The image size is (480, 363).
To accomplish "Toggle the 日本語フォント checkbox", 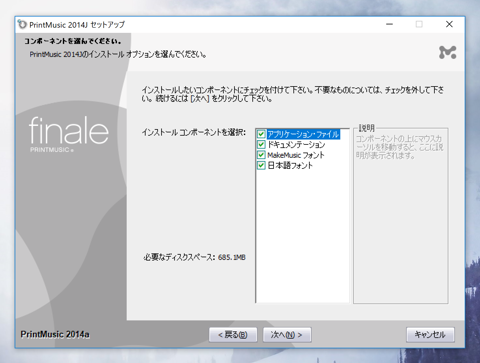I will [261, 165].
